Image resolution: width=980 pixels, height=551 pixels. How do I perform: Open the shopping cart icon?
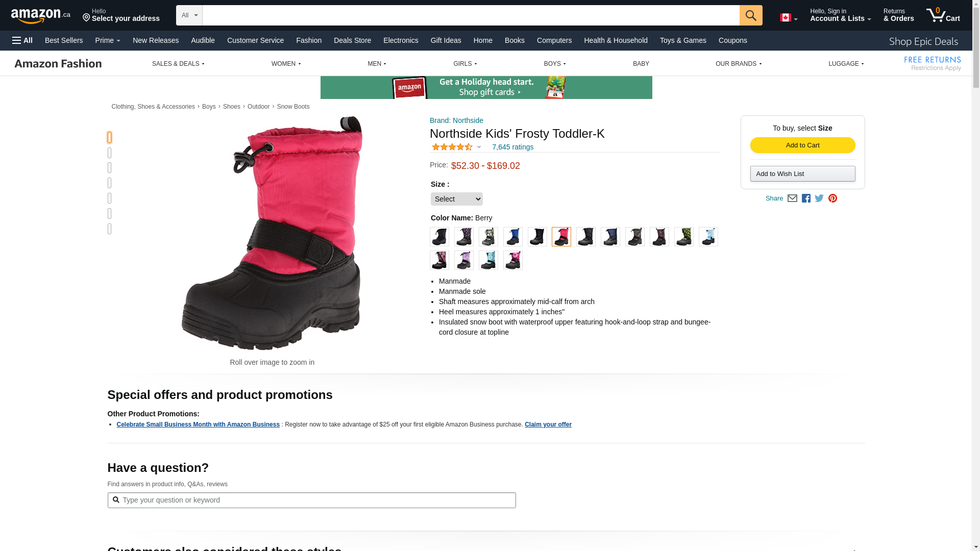(943, 15)
